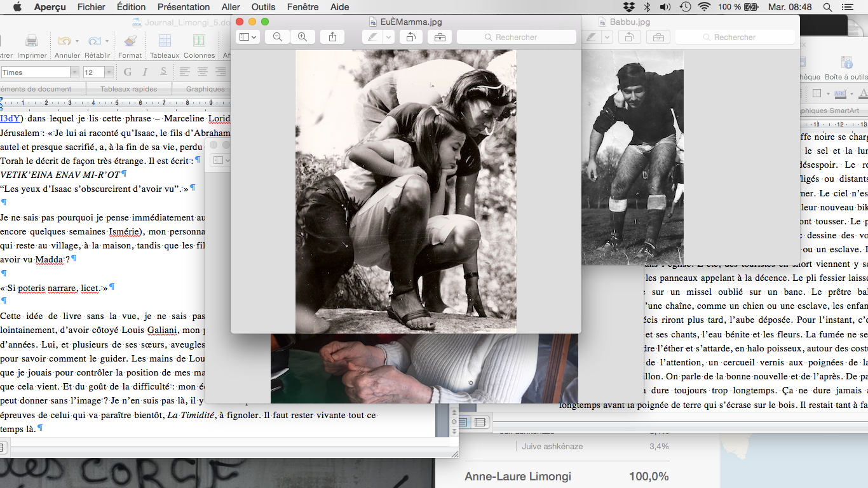The height and width of the screenshot is (488, 868).
Task: Open Boîte à outils in Word
Action: point(846,63)
